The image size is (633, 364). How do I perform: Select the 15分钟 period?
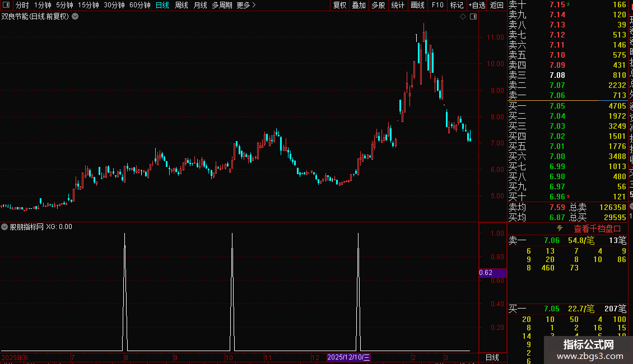[x=89, y=5]
